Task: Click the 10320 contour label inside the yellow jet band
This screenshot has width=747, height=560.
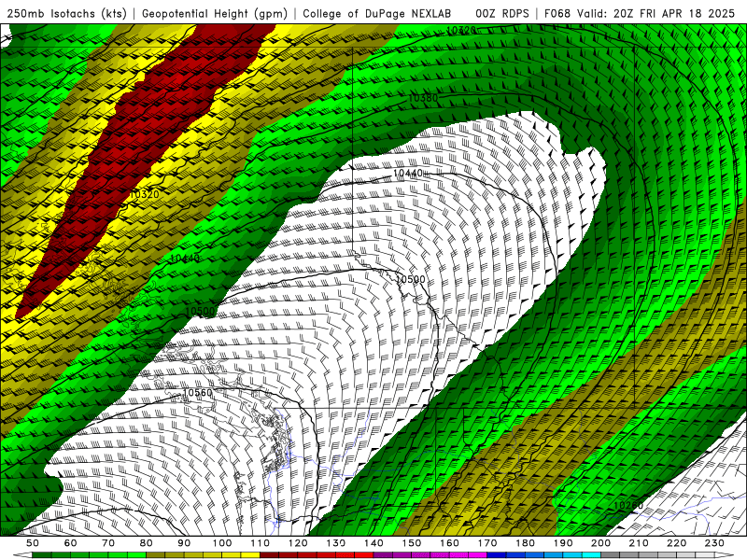Action: point(144,194)
